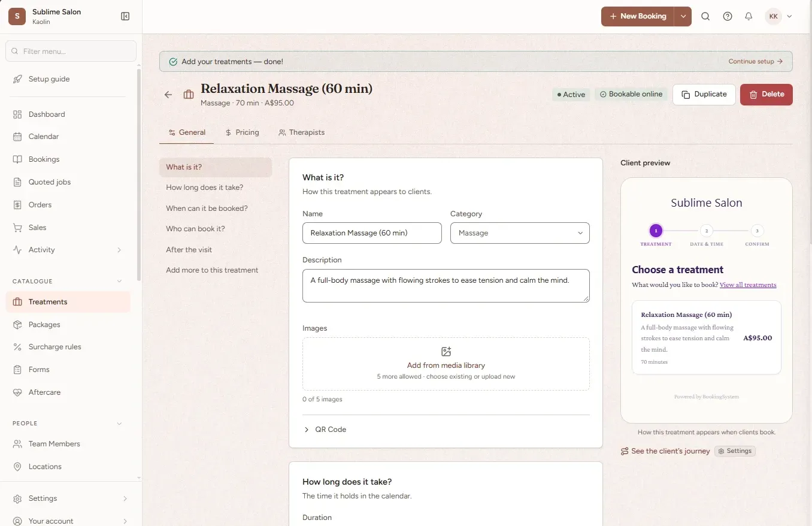
Task: Switch to the Pricing tab
Action: tap(242, 132)
